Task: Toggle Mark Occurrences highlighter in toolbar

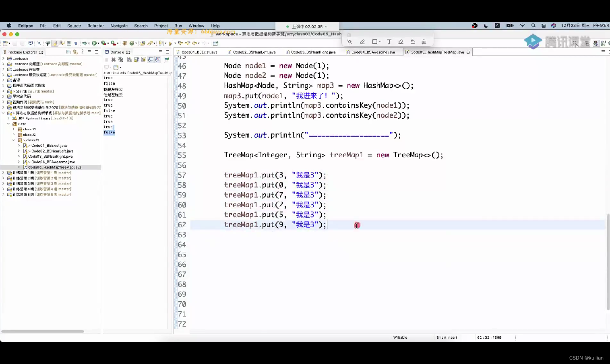Action: pyautogui.click(x=55, y=43)
